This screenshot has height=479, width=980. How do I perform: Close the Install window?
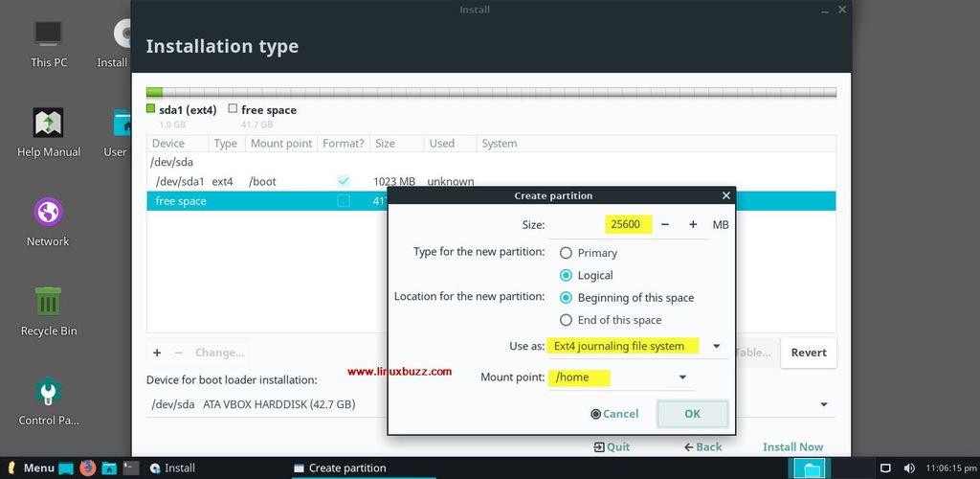842,10
